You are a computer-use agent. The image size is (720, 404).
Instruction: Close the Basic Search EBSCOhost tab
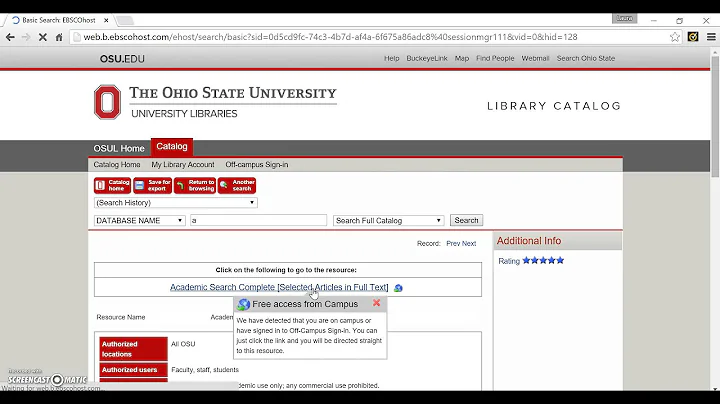(106, 20)
